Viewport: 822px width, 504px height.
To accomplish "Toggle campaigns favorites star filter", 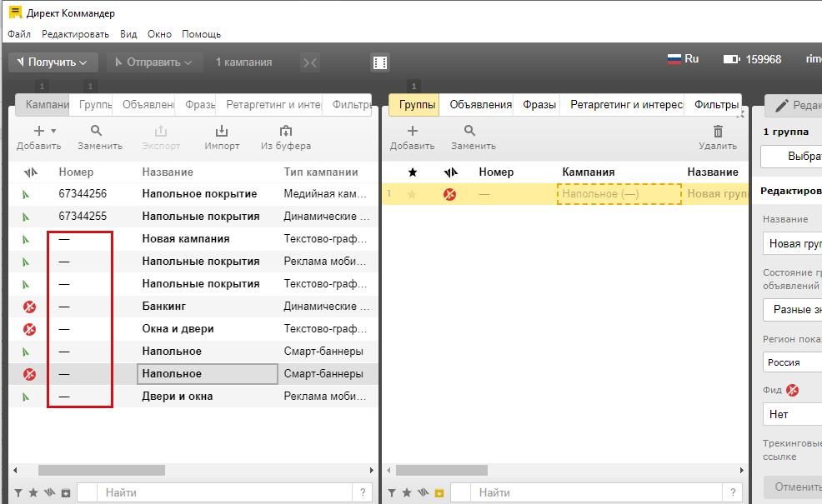I will [x=33, y=492].
